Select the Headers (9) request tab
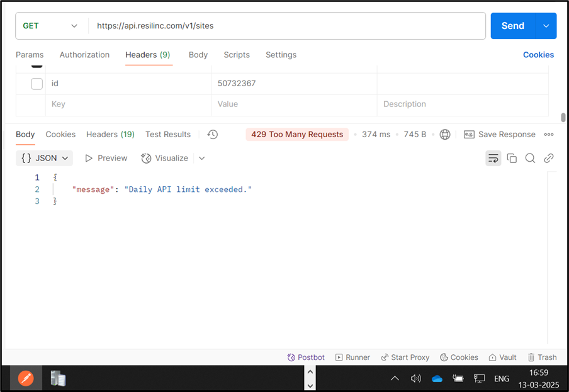 pyautogui.click(x=148, y=55)
